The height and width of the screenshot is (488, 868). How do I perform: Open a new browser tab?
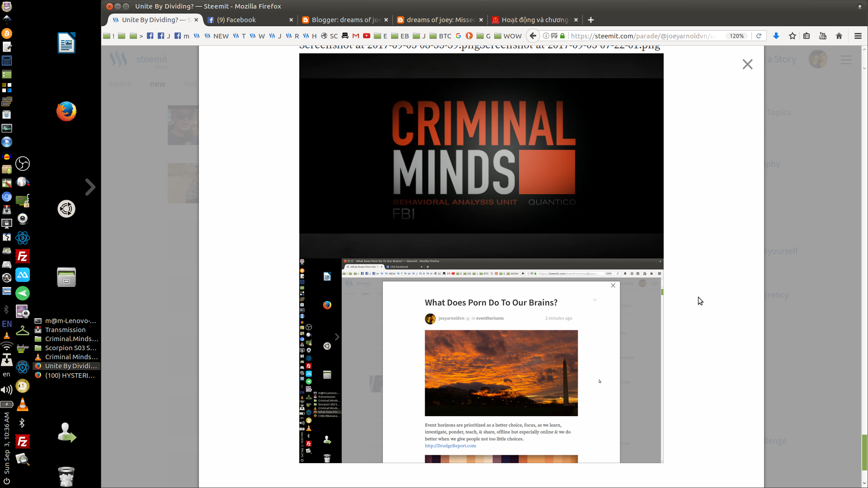click(x=591, y=20)
